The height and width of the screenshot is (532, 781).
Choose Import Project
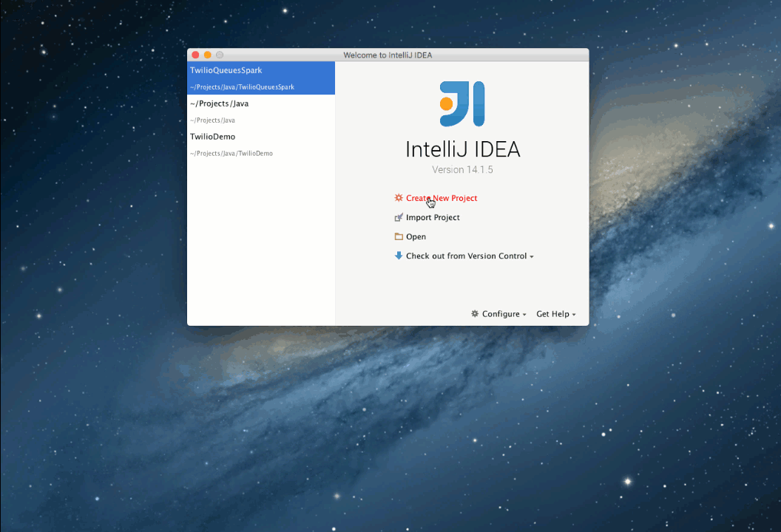pyautogui.click(x=433, y=217)
